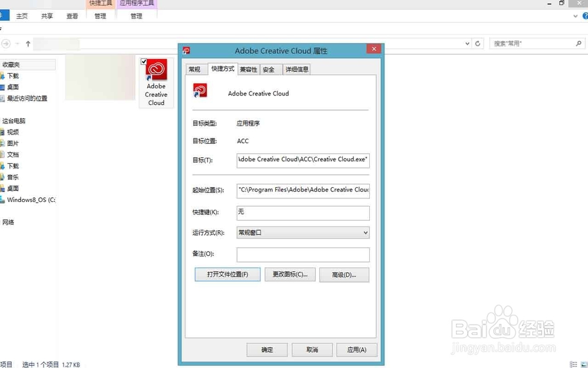Open the 共享 ribbon tab
The width and height of the screenshot is (588, 368).
[47, 16]
